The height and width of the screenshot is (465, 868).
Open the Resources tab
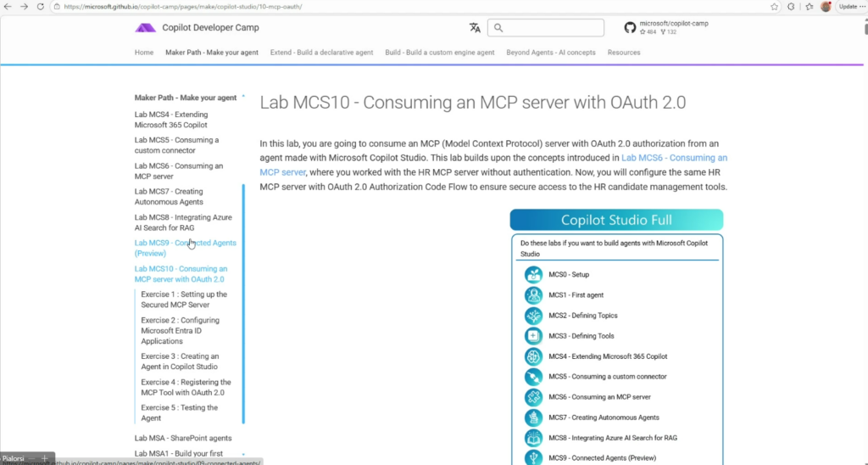pos(624,53)
